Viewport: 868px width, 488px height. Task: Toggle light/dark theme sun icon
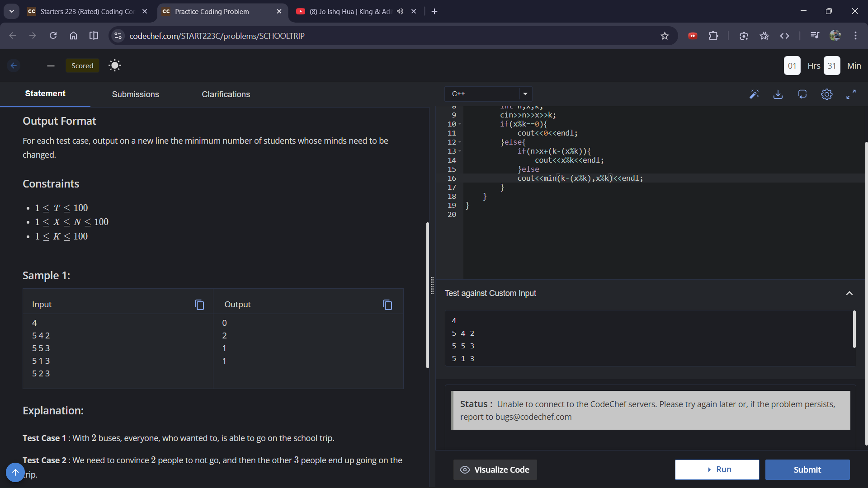115,66
